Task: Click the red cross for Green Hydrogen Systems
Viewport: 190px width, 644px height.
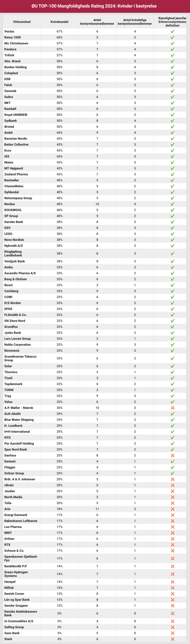Action: (x=172, y=574)
